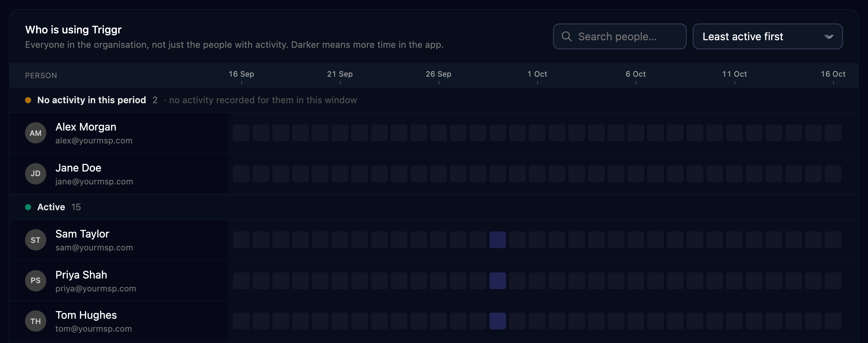Click Sam Taylor's highlighted activity cell
The image size is (868, 343).
pyautogui.click(x=498, y=240)
